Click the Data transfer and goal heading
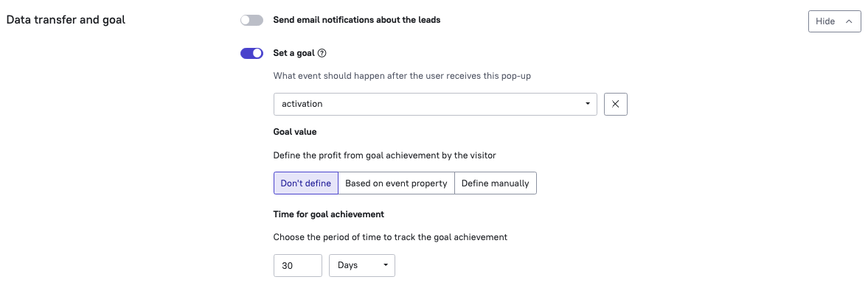868x302 pixels. 66,20
